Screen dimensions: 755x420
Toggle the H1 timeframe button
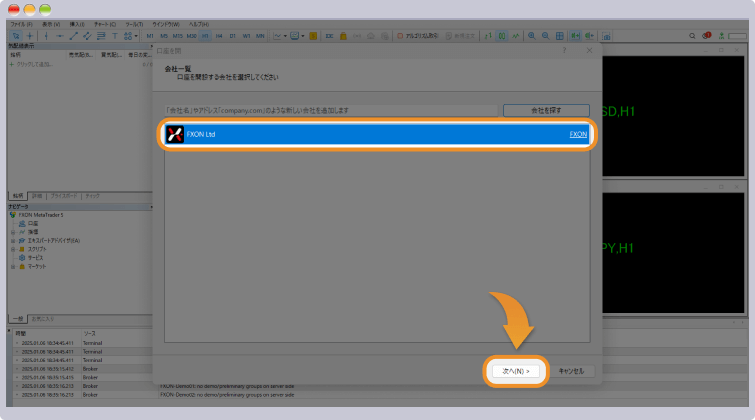click(x=205, y=36)
